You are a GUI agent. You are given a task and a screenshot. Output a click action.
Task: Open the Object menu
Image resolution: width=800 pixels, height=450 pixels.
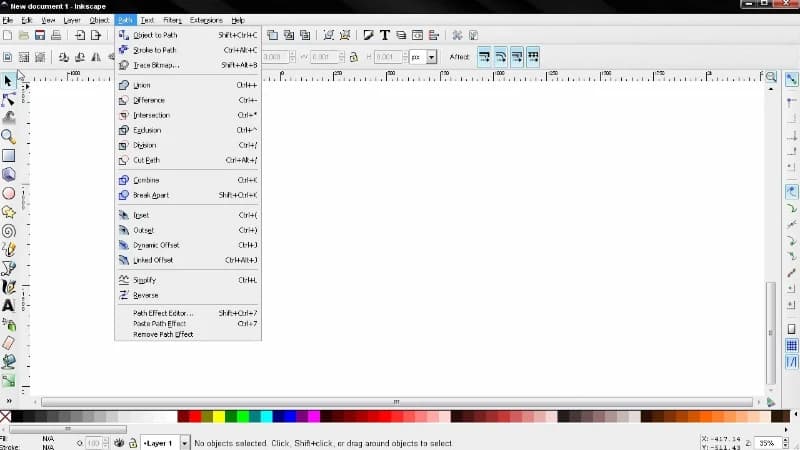click(99, 20)
